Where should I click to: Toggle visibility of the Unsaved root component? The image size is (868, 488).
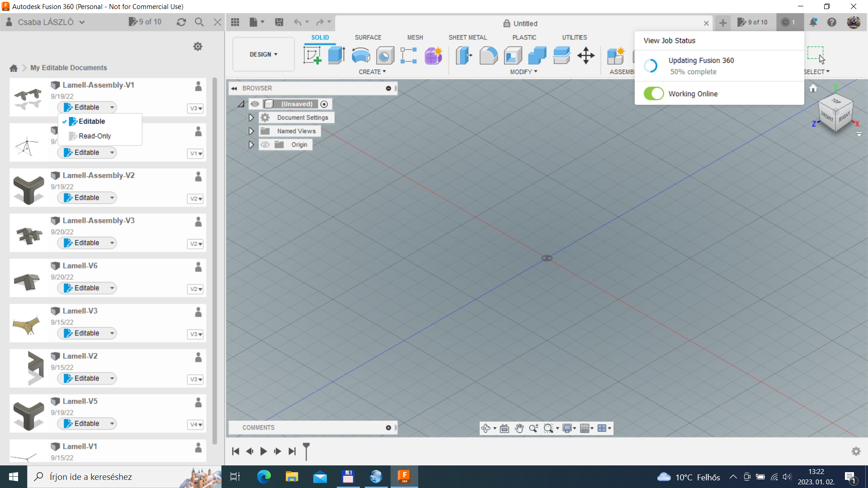(255, 104)
